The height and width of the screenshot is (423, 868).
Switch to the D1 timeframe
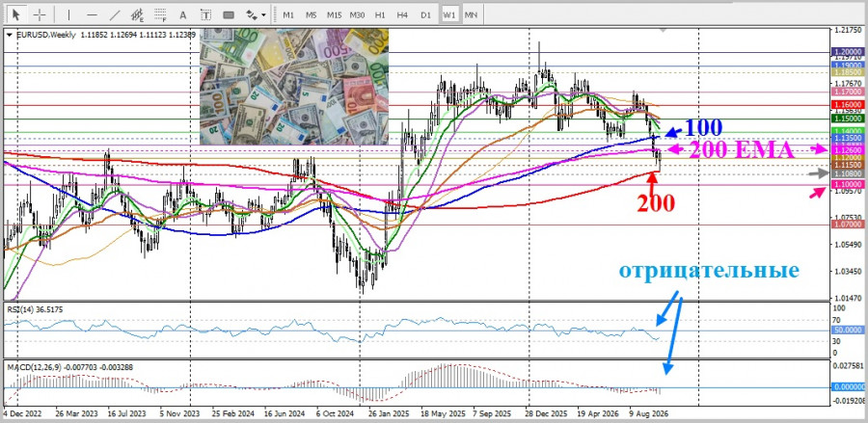425,14
